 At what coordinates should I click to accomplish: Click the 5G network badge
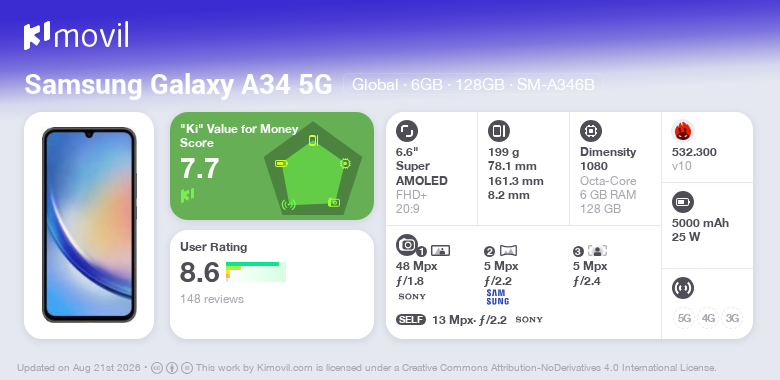click(684, 318)
